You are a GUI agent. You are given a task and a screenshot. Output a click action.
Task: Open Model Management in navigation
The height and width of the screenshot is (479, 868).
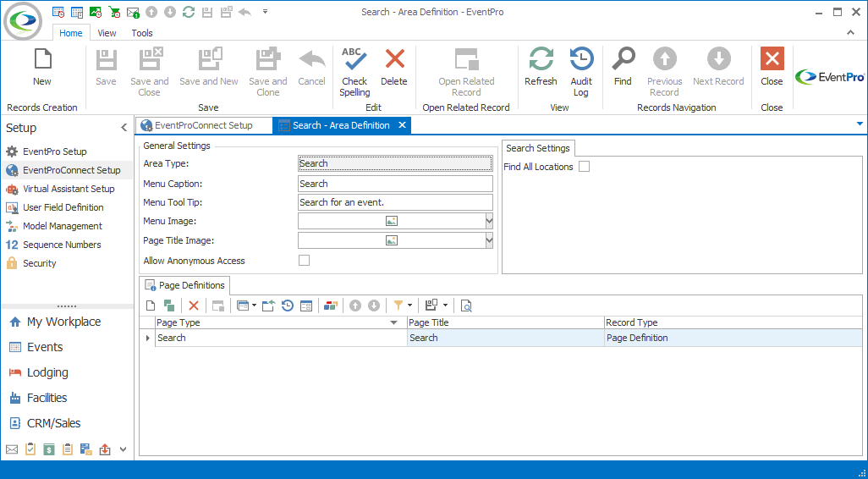[63, 226]
